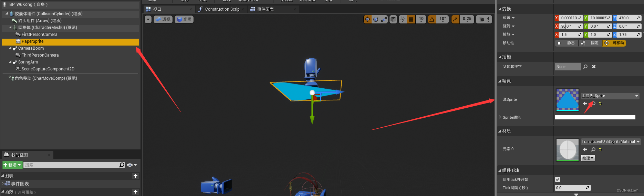Click the Location X value field

[570, 18]
